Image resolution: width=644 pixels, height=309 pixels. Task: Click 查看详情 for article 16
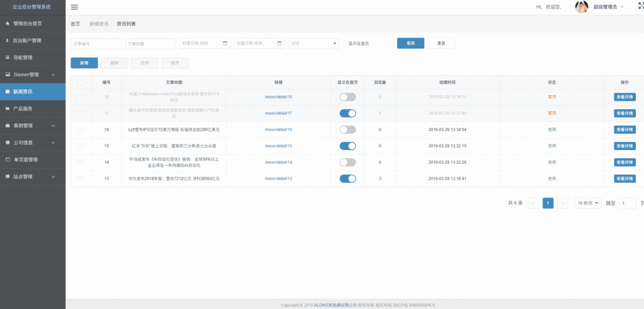pos(625,129)
